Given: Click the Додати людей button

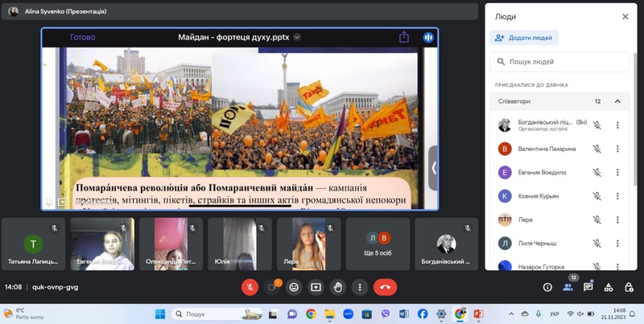Looking at the screenshot, I should tap(524, 38).
